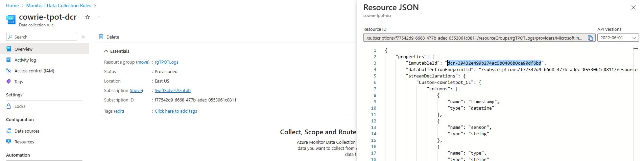Click the dataCollectionEndpointId JSON line
644x161 pixels.
(522, 69)
